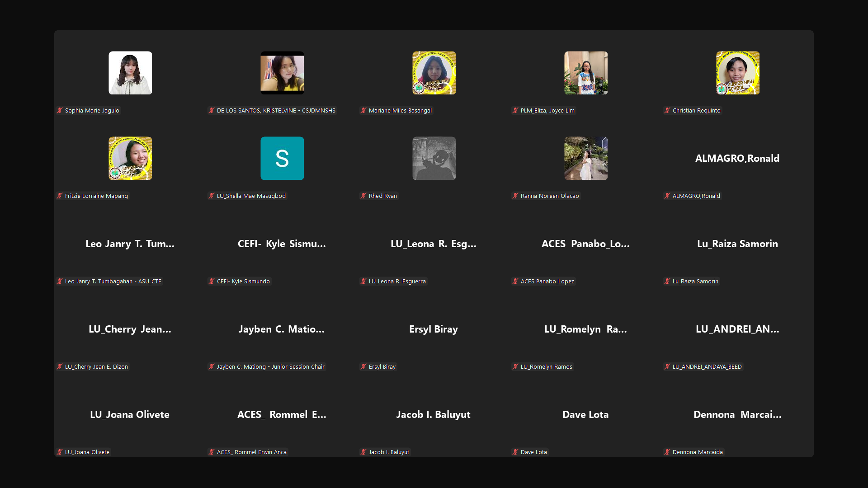The width and height of the screenshot is (868, 488).
Task: Click Jayben C. Mationg Junior Session Chair label
Action: pyautogui.click(x=270, y=366)
